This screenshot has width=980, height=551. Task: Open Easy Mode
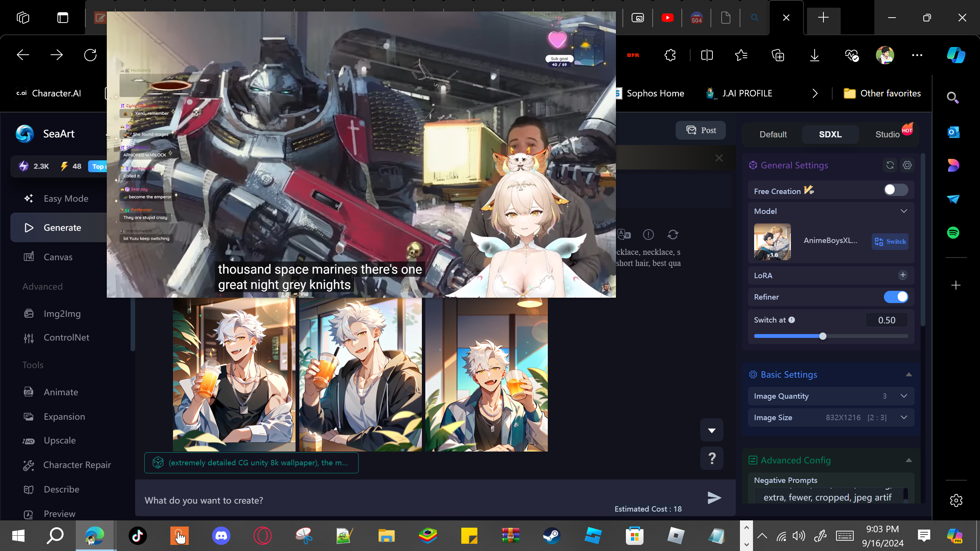[66, 199]
